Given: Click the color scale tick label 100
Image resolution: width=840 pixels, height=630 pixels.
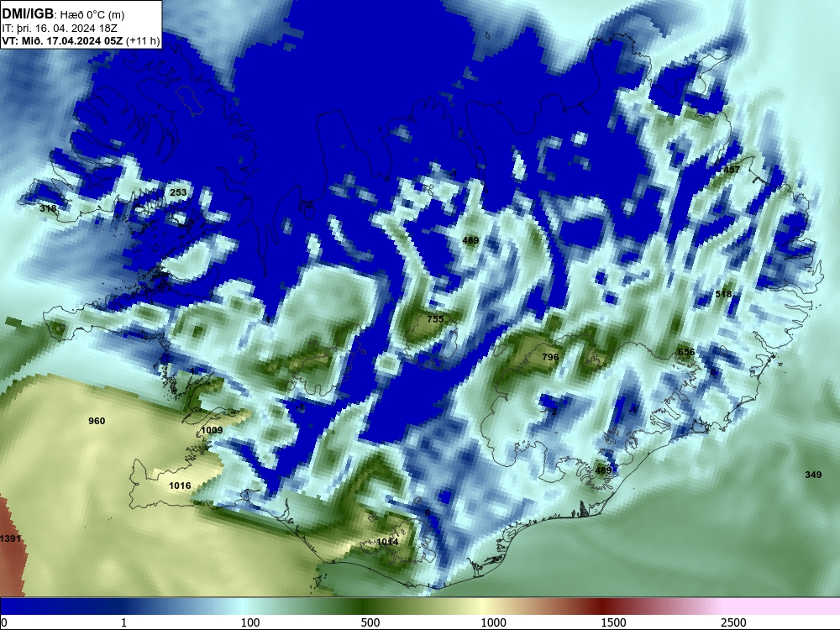Looking at the screenshot, I should click(250, 622).
